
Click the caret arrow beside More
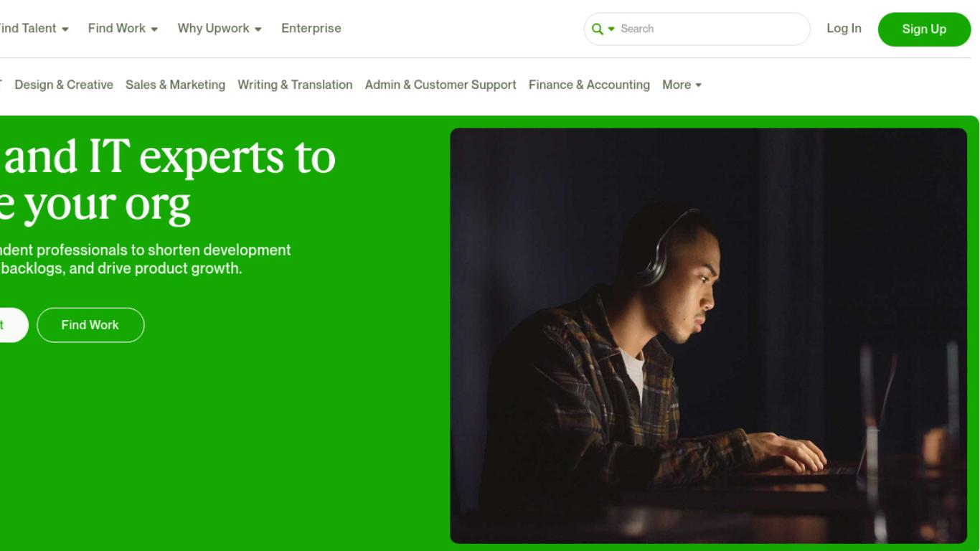point(698,85)
